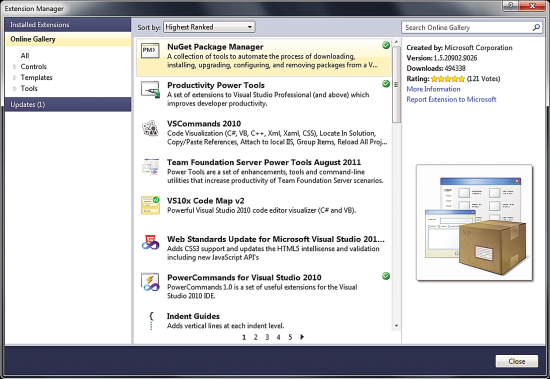Image resolution: width=550 pixels, height=379 pixels.
Task: Click NuGet Package Manager installed checkmark
Action: [386, 45]
